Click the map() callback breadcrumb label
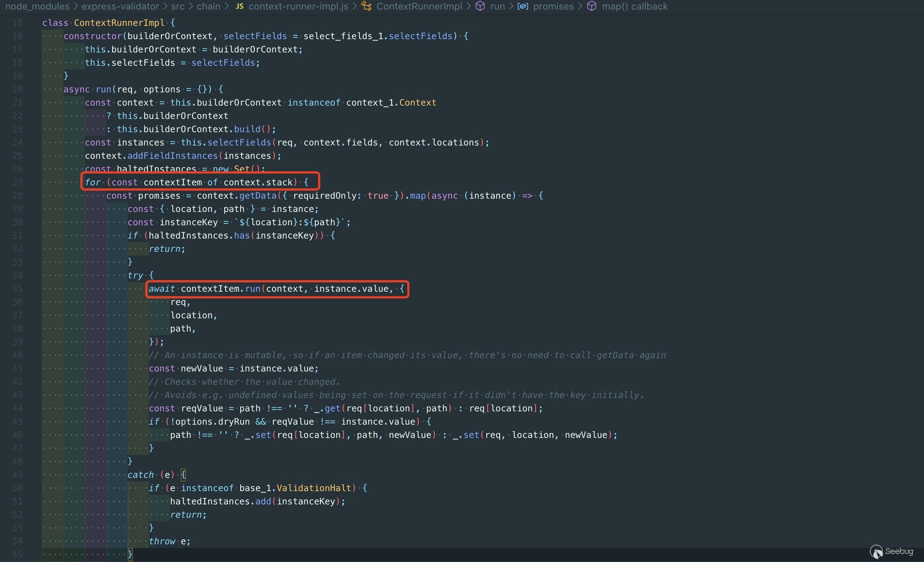This screenshot has height=562, width=924. point(634,6)
